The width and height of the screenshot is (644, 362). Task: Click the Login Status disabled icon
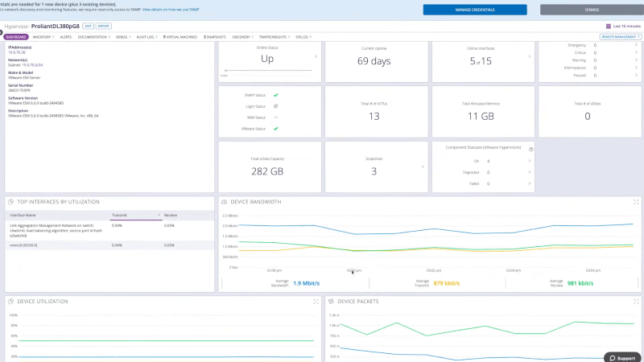[276, 106]
